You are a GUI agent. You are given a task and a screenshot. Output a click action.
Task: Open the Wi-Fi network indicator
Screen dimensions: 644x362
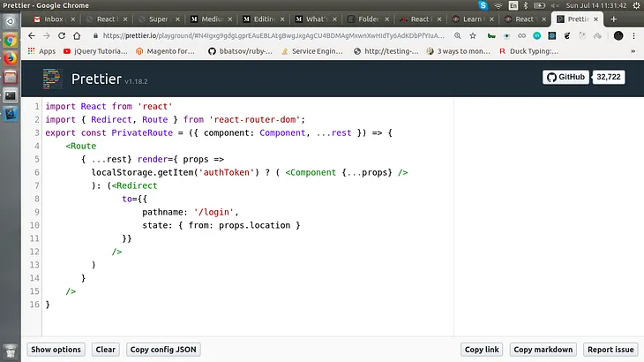(x=498, y=5)
